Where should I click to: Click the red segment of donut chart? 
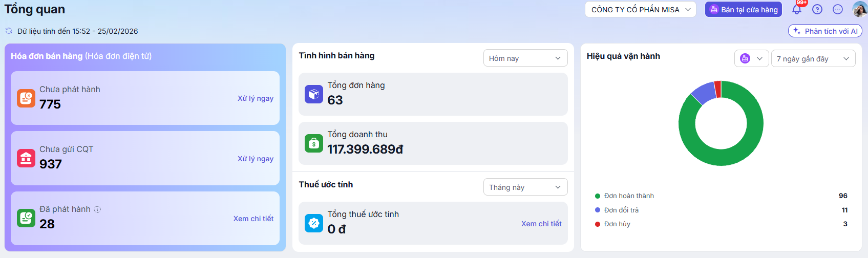(717, 89)
